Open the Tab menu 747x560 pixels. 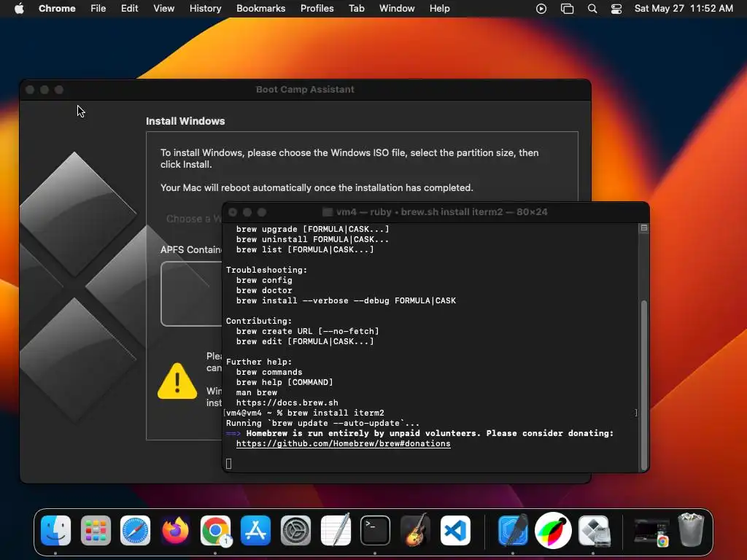click(x=356, y=9)
